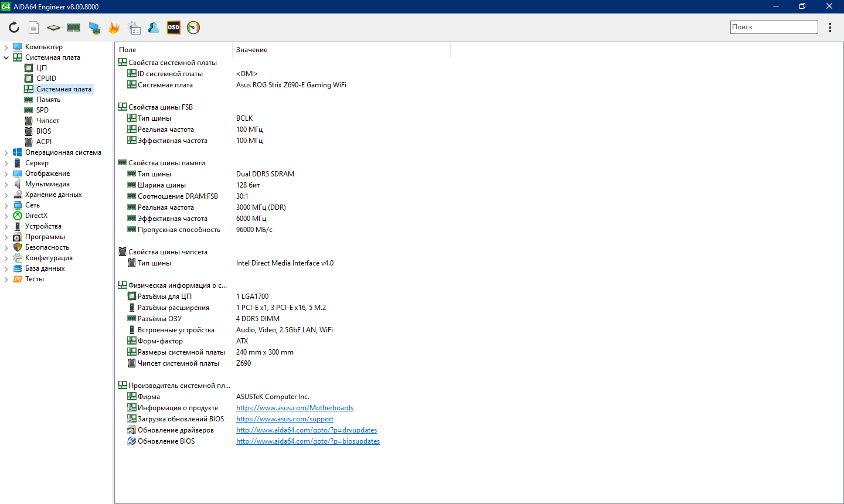Open the monitor diagnostics toolbar icon

[x=94, y=28]
